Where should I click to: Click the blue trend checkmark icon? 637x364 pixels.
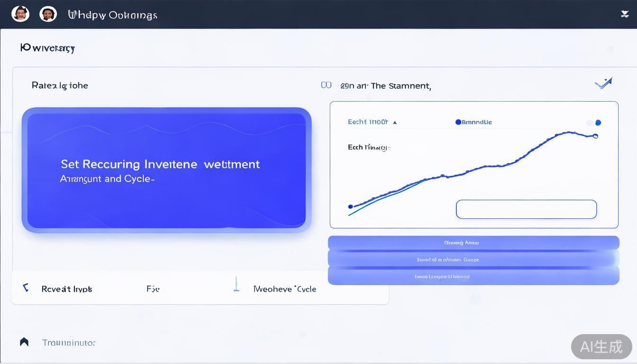pyautogui.click(x=603, y=84)
